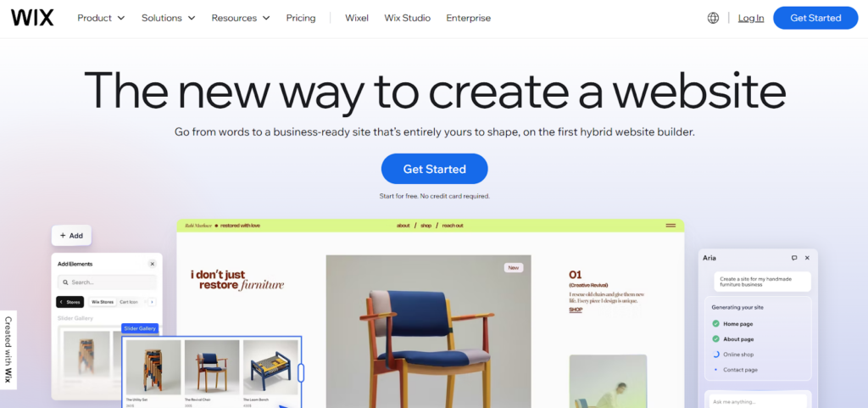
Task: Go to Wix Studio
Action: coord(408,18)
